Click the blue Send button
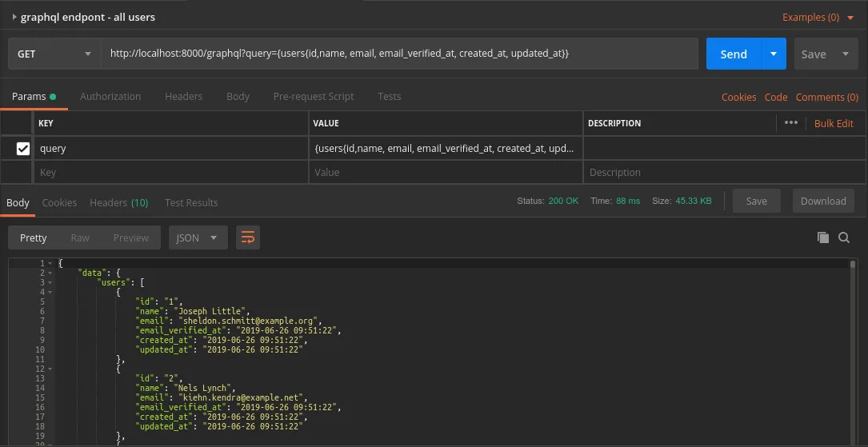868x447 pixels. [x=733, y=54]
